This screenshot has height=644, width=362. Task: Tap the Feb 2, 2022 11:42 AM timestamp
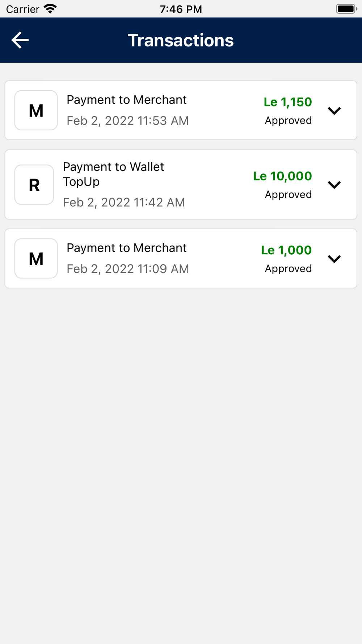point(124,202)
